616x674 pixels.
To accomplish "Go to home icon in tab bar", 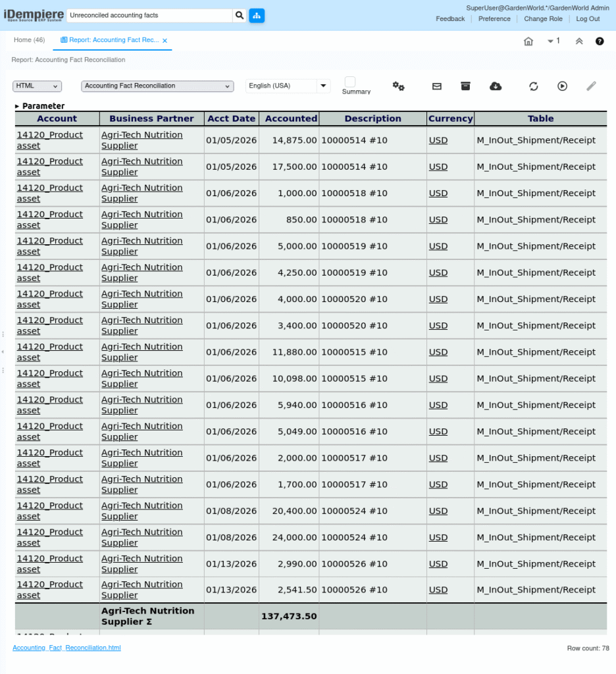I will click(528, 41).
